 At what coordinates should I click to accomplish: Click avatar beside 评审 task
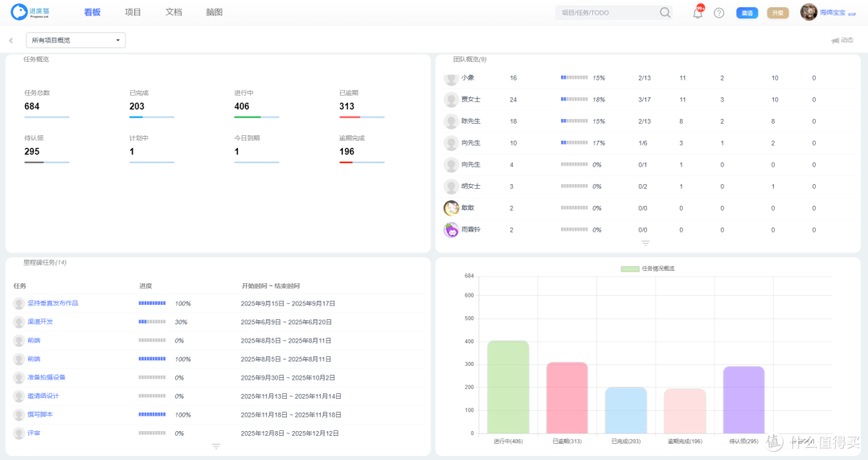tap(18, 433)
